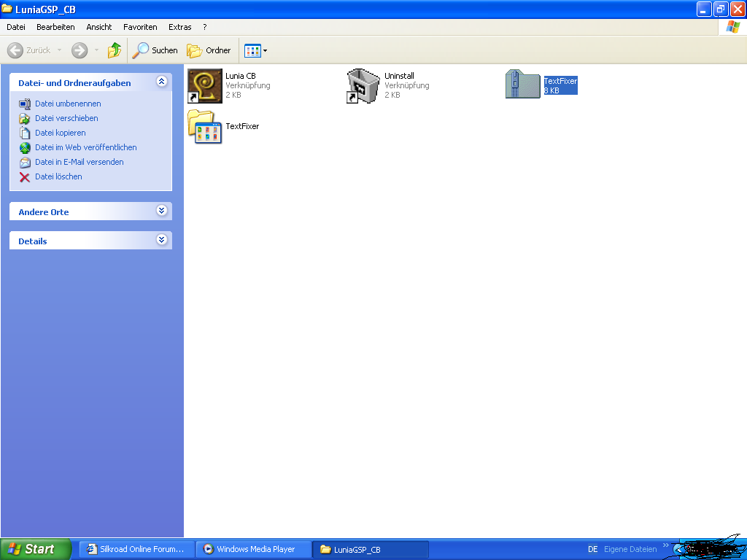
Task: Open the Favoriten menu
Action: pos(140,27)
